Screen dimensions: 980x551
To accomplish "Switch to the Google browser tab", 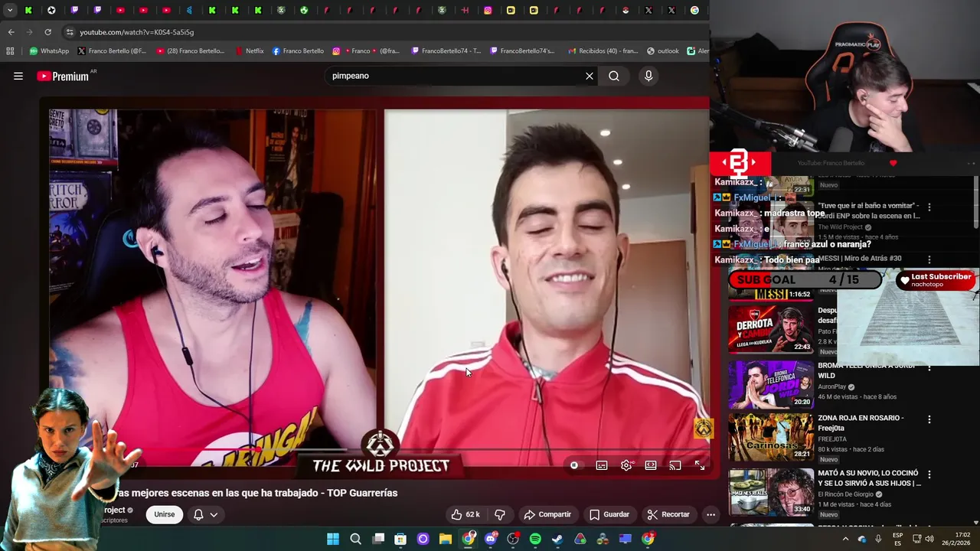I will (x=694, y=10).
